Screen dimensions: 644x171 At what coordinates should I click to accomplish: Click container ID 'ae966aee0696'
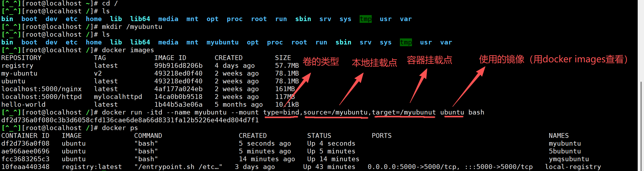pyautogui.click(x=25, y=151)
